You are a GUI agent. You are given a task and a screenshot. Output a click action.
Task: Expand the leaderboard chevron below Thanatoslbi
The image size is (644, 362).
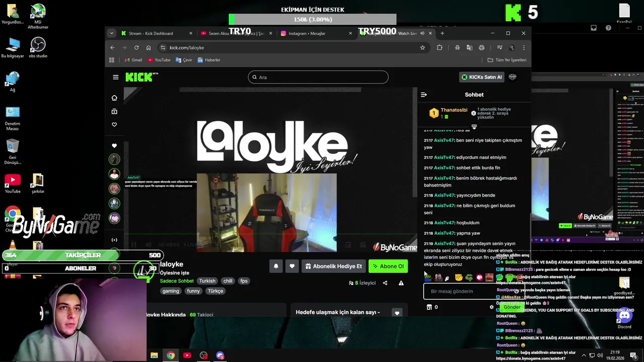click(x=474, y=127)
